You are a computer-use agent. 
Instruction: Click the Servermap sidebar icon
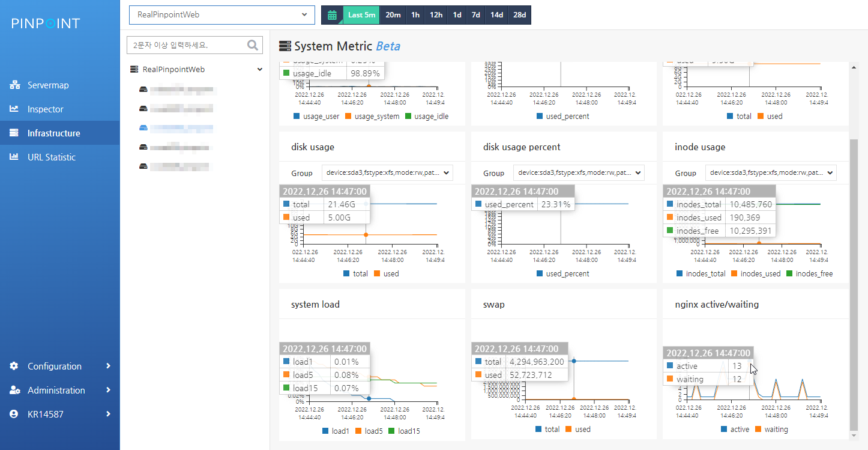click(14, 85)
